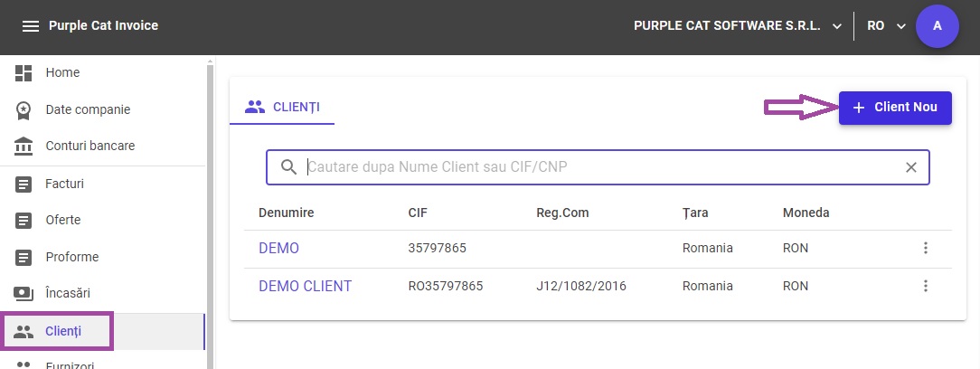Open more options for DEMO row
This screenshot has width=980, height=369.
[926, 249]
